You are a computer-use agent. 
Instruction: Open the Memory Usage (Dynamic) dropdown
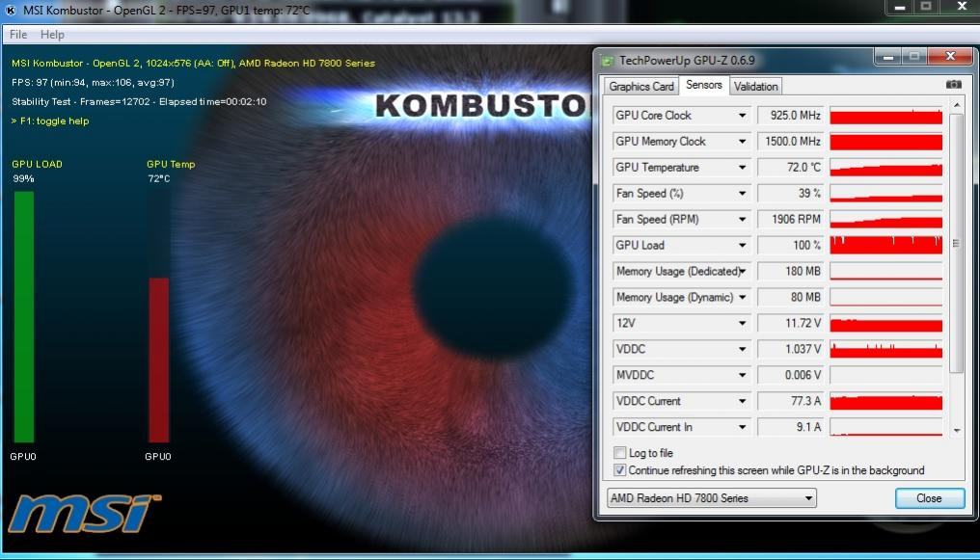coord(742,297)
